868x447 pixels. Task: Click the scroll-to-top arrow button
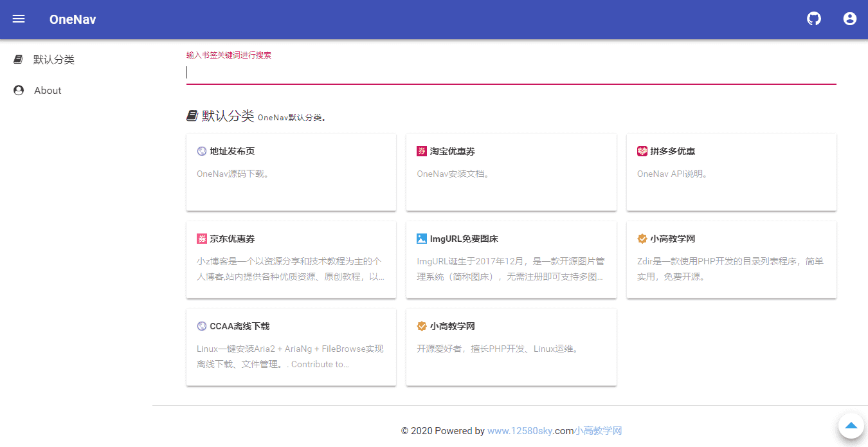851,425
